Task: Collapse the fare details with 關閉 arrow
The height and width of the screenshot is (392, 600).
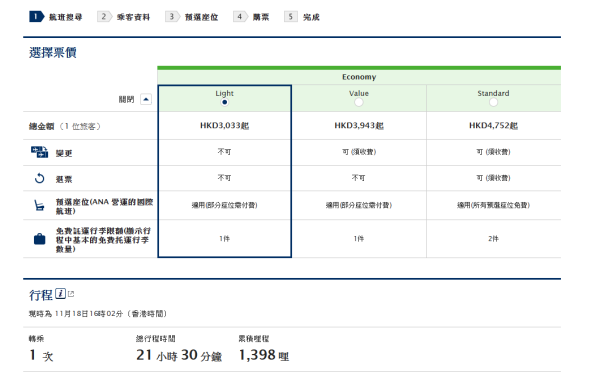Action: [146, 99]
